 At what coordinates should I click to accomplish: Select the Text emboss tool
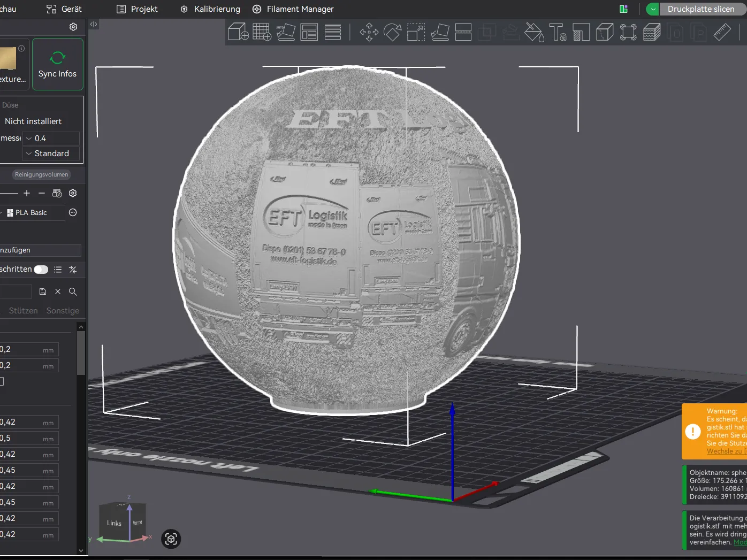pyautogui.click(x=558, y=32)
